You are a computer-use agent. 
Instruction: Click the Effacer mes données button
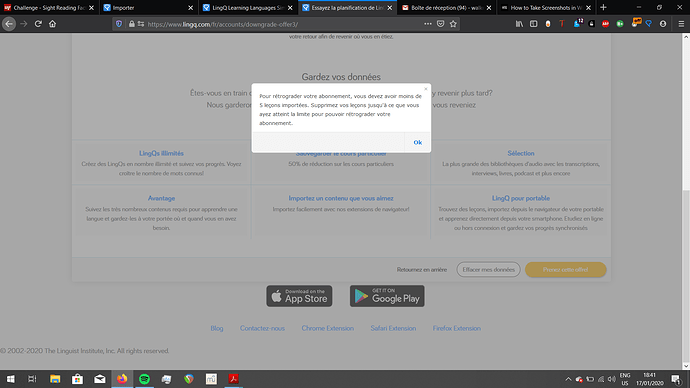point(488,270)
